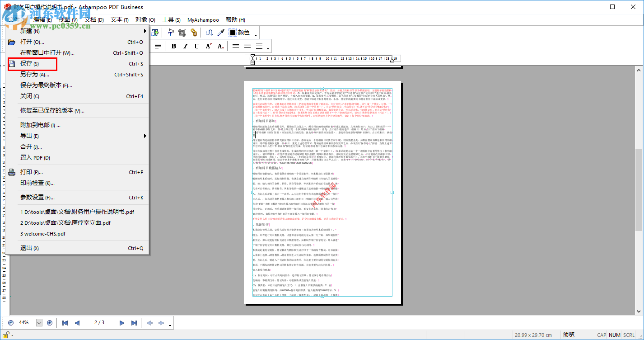644x340 pixels.
Task: Click 预览 in the status bar
Action: [569, 334]
